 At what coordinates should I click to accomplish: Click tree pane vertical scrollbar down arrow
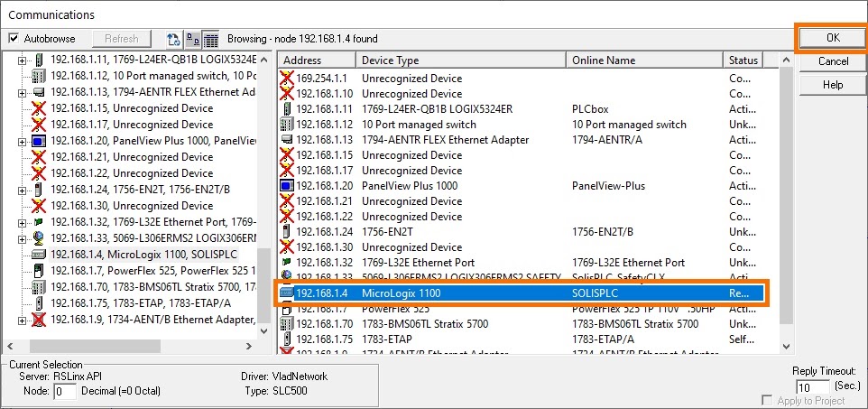click(263, 330)
